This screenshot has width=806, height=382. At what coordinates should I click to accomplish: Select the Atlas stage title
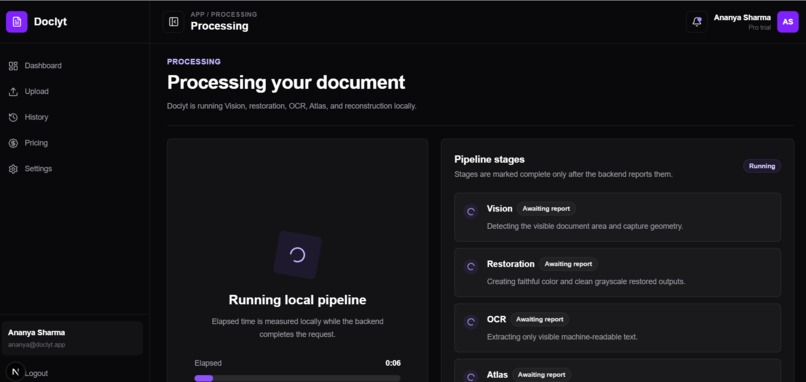tap(497, 375)
